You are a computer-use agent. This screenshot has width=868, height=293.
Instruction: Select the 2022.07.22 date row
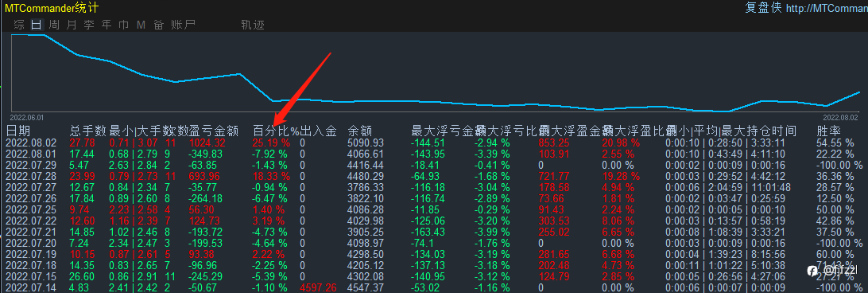click(434, 221)
